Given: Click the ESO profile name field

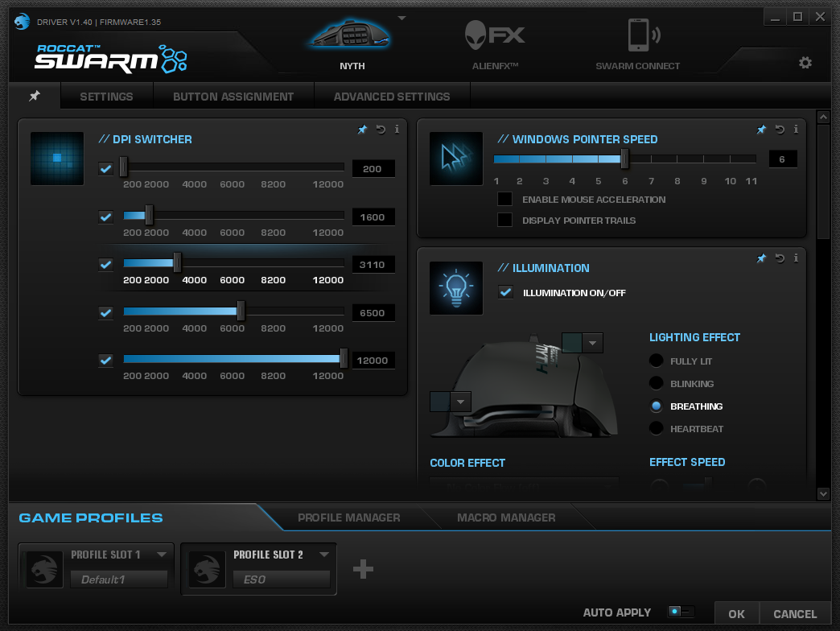Looking at the screenshot, I should [282, 579].
